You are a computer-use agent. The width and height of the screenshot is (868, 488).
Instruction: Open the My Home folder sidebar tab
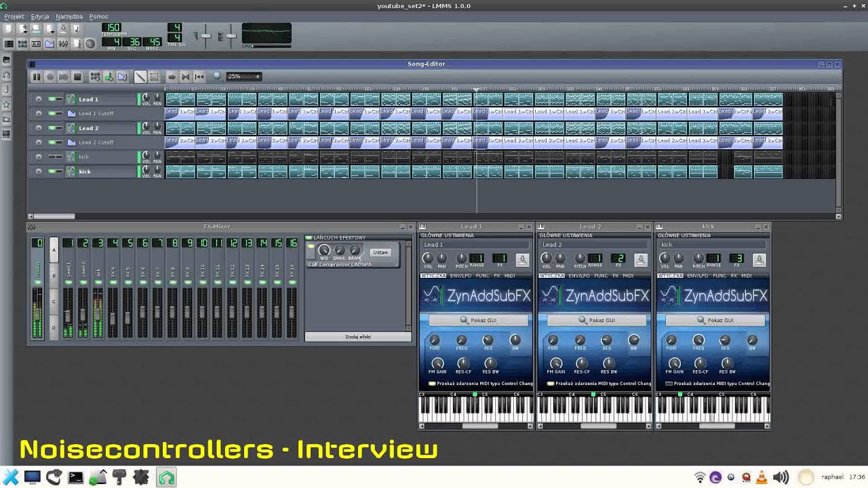pos(7,119)
